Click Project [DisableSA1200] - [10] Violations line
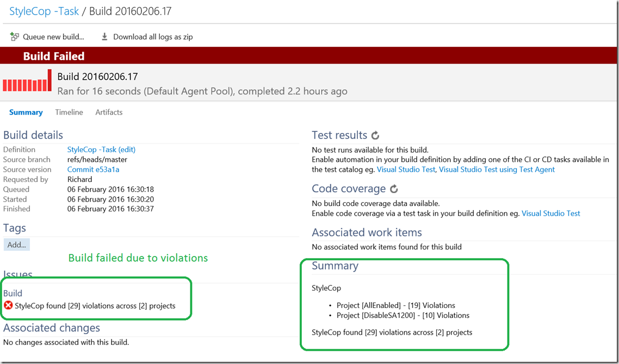 pos(403,315)
